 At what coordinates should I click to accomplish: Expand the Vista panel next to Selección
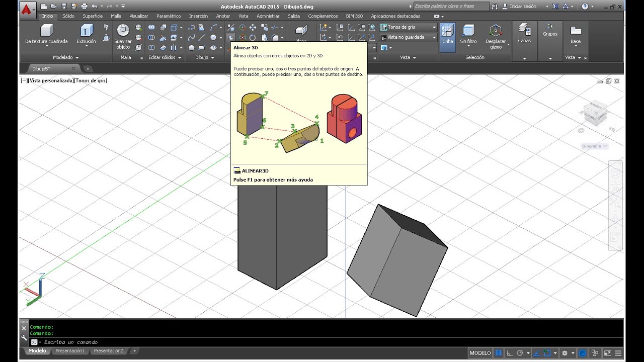pos(408,57)
